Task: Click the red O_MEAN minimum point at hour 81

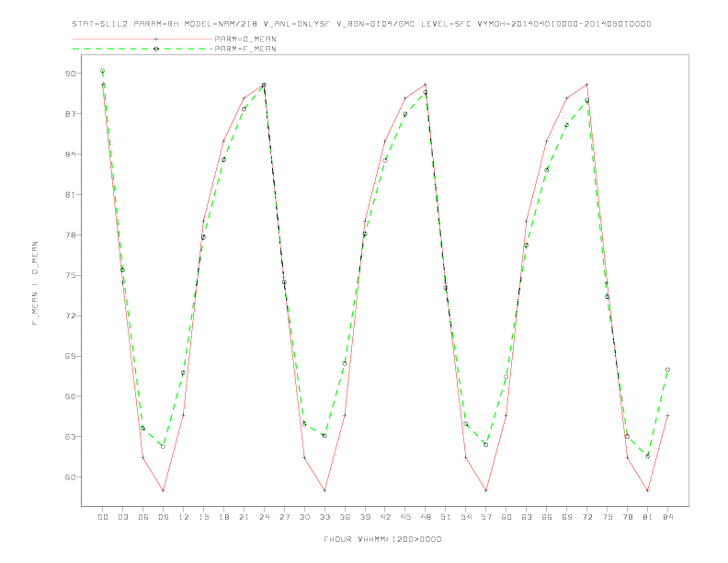Action: coord(647,490)
